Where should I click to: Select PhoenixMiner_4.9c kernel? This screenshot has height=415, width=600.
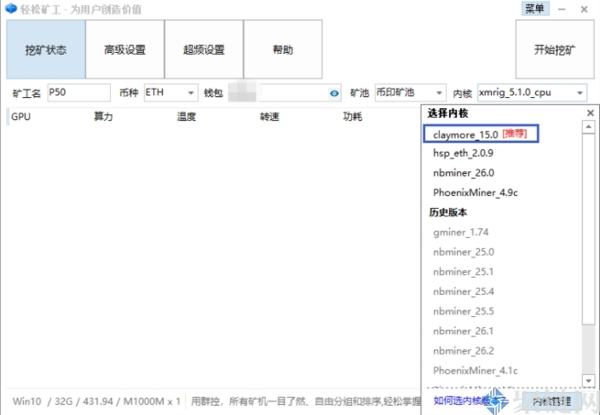pyautogui.click(x=475, y=192)
